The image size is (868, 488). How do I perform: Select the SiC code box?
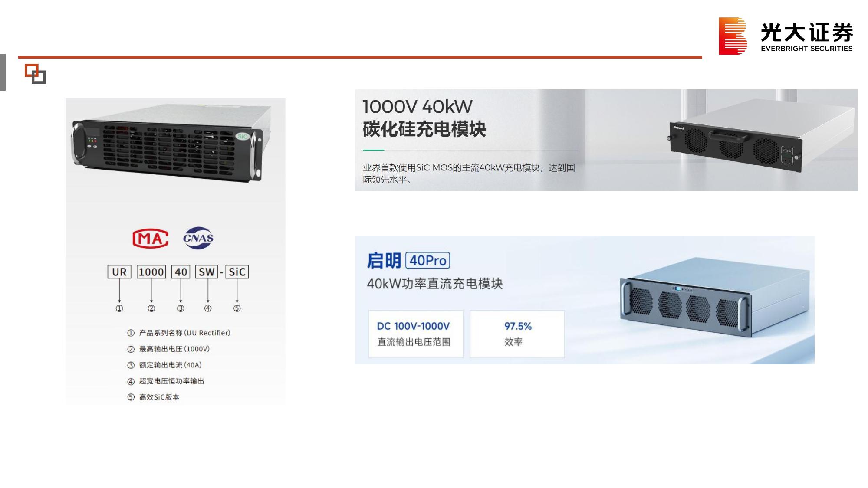coord(237,272)
